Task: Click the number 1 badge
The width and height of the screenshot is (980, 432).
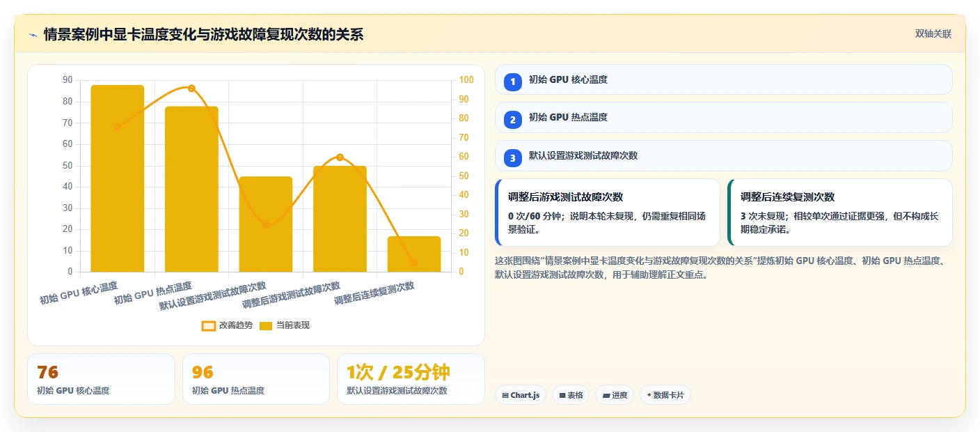Action: (x=513, y=82)
